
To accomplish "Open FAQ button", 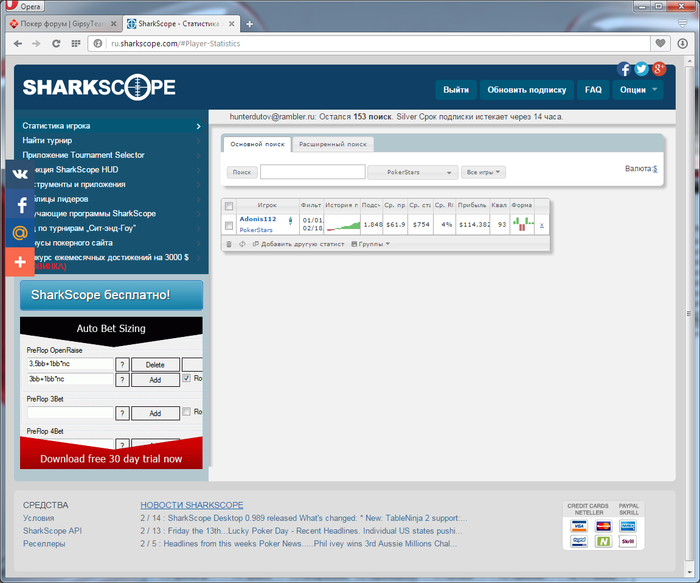I will tap(593, 90).
